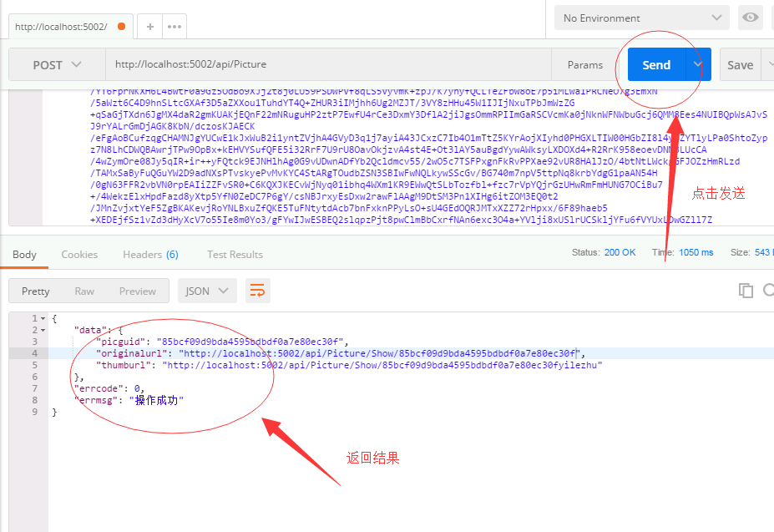Screen dimensions: 774x532
Task: Collapse the "data" object on line 2
Action: (43, 330)
